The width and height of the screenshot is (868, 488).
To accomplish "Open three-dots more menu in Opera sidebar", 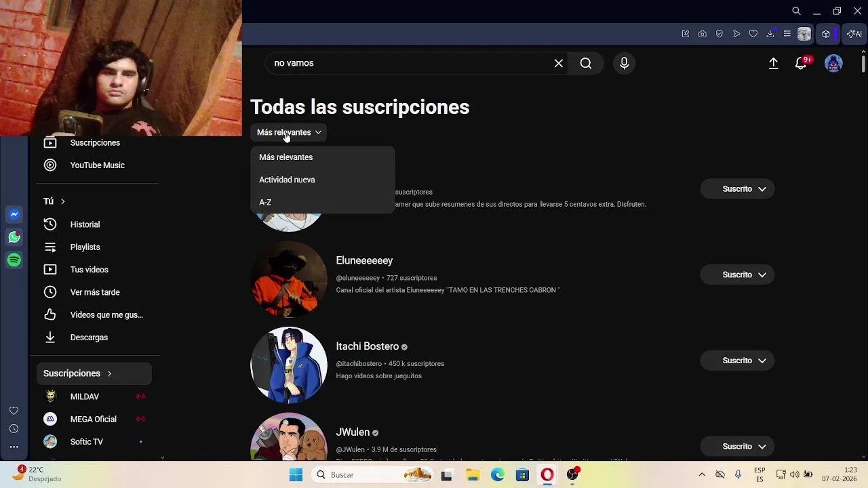I will [x=14, y=447].
